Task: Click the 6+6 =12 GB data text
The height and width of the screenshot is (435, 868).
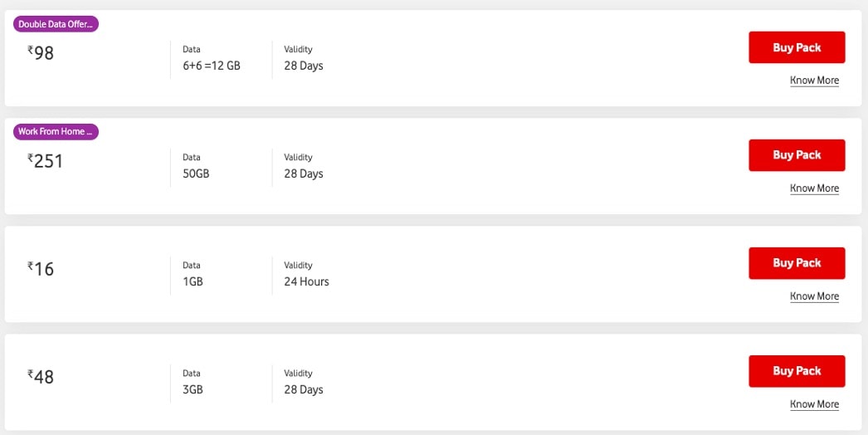Action: coord(212,66)
